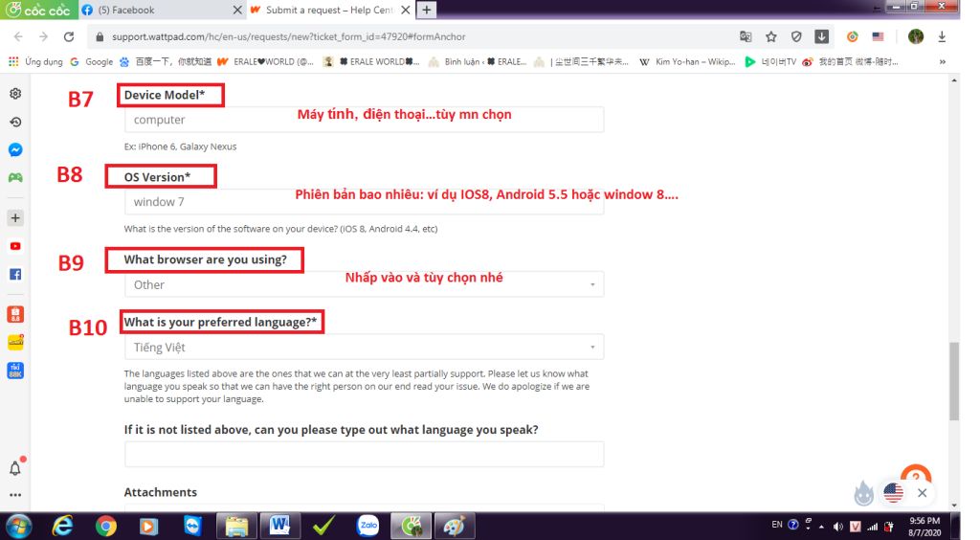Open a new browser tab

click(427, 10)
